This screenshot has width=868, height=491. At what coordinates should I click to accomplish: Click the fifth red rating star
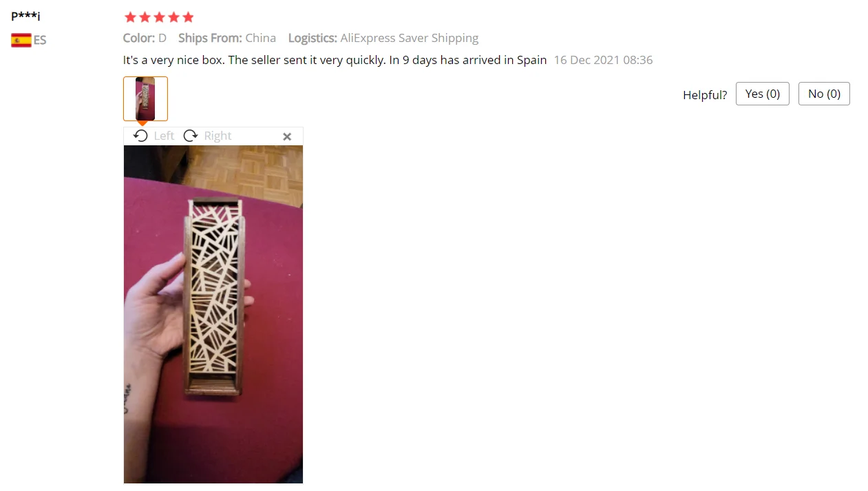[x=188, y=17]
